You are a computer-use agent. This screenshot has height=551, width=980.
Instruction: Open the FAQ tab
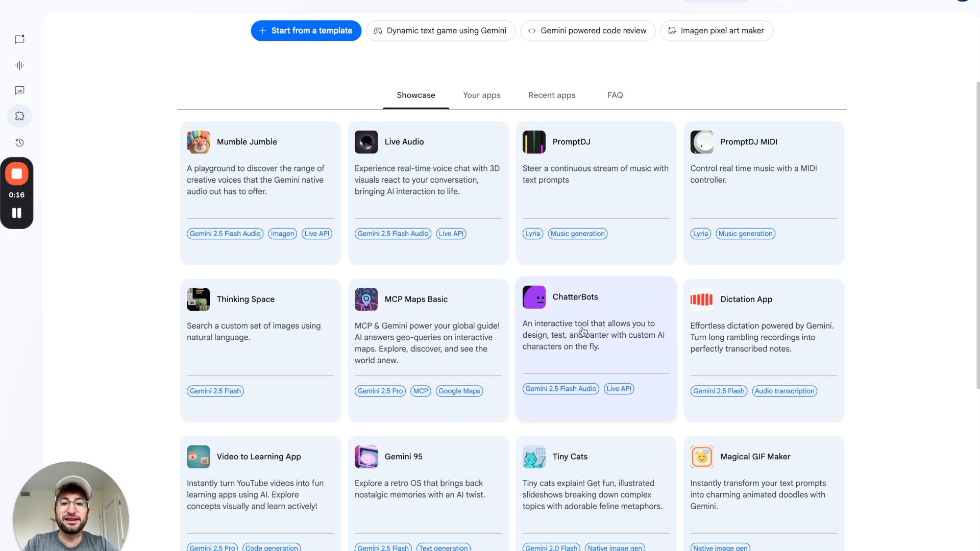pos(615,95)
